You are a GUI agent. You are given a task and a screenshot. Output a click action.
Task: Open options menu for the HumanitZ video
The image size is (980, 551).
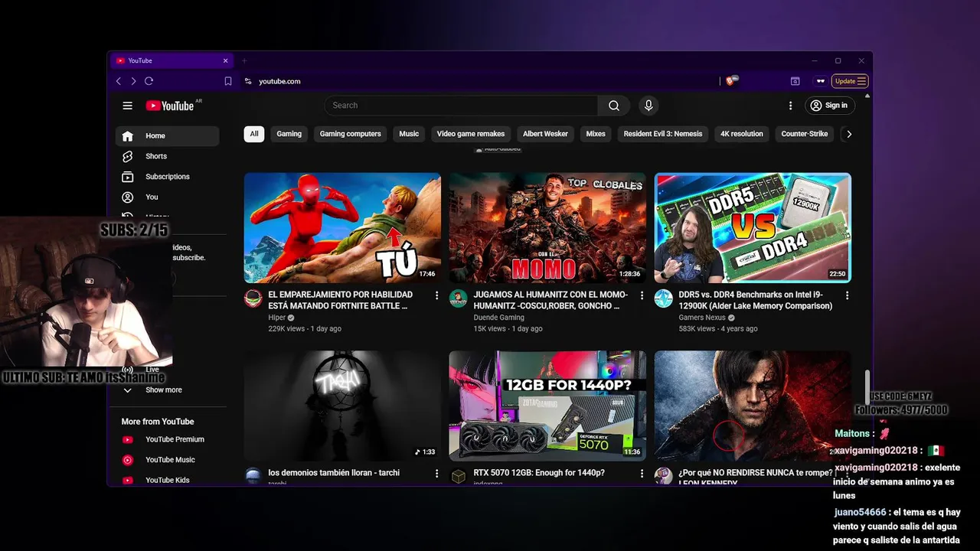642,295
